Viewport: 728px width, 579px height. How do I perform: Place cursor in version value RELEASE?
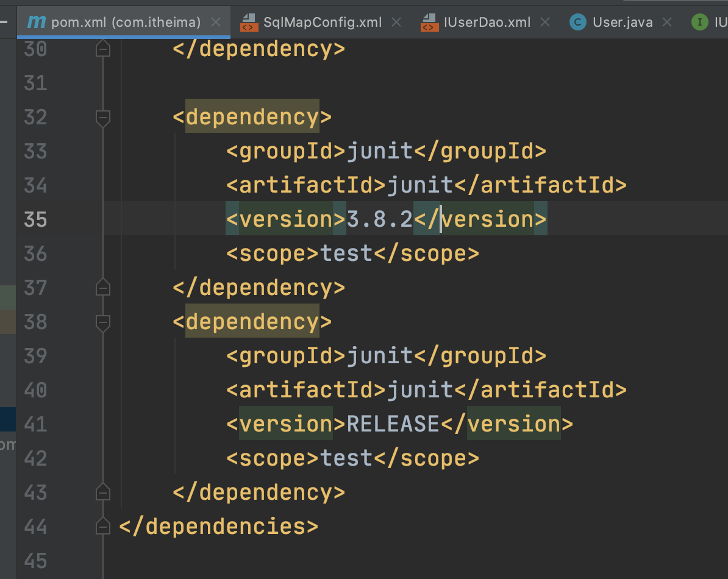tap(393, 424)
